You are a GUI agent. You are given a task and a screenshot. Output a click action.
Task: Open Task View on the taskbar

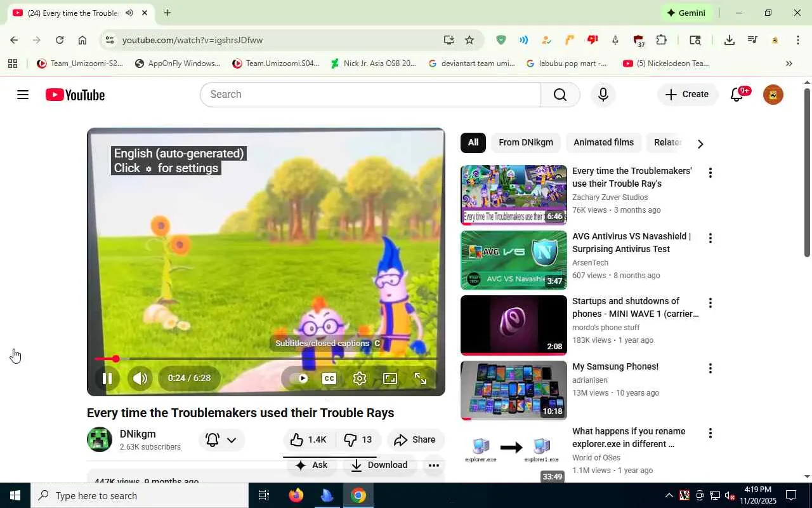(x=264, y=495)
